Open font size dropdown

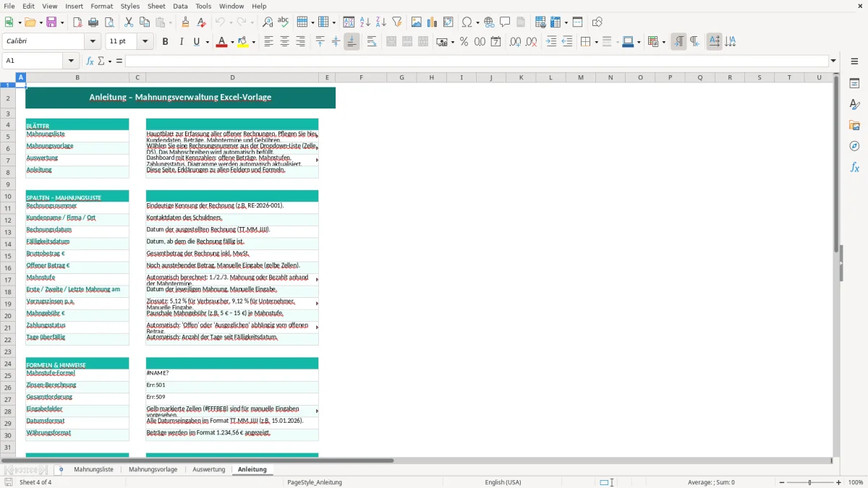pos(145,42)
